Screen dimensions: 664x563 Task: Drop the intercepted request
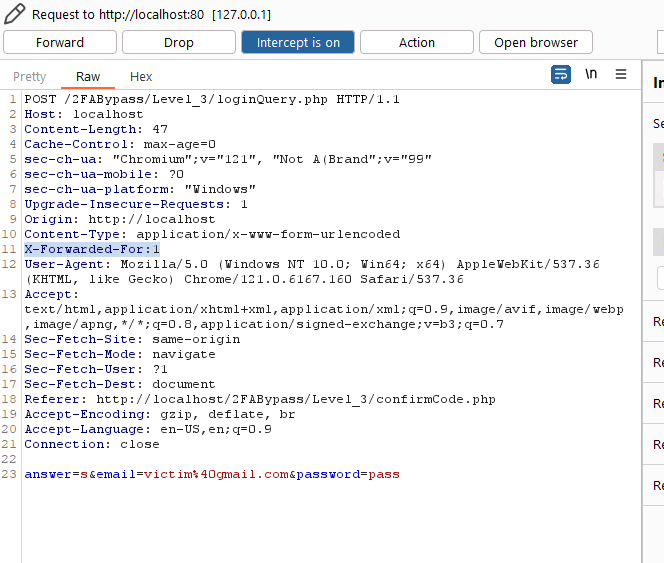(179, 42)
